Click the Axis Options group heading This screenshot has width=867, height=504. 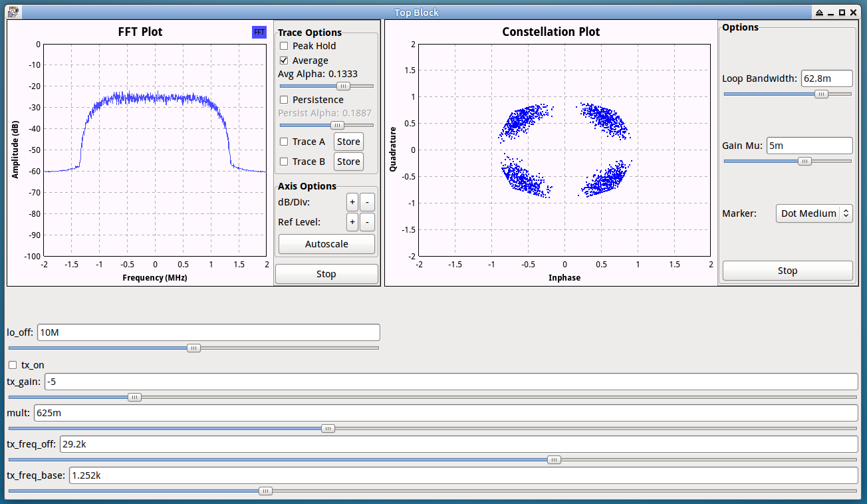pos(307,186)
